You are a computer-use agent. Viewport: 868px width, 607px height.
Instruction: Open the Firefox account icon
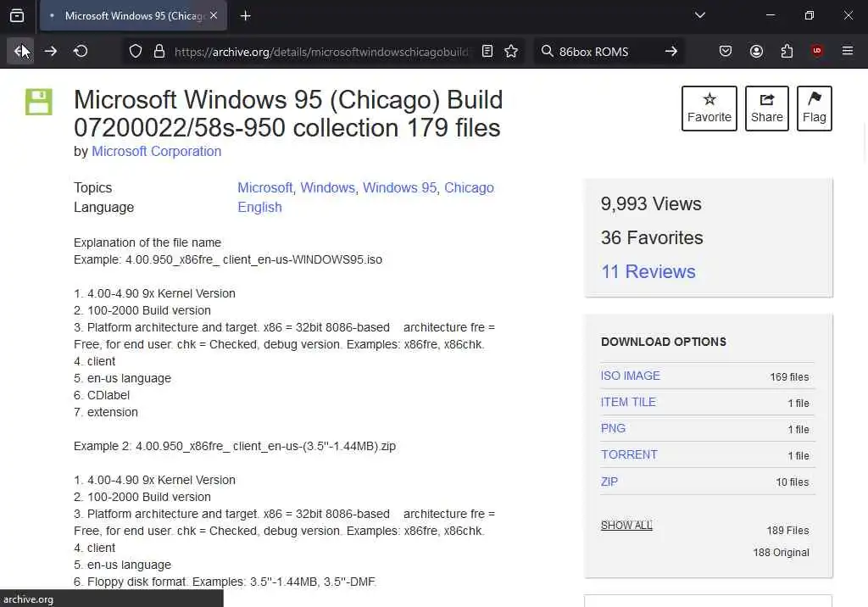[x=756, y=52]
